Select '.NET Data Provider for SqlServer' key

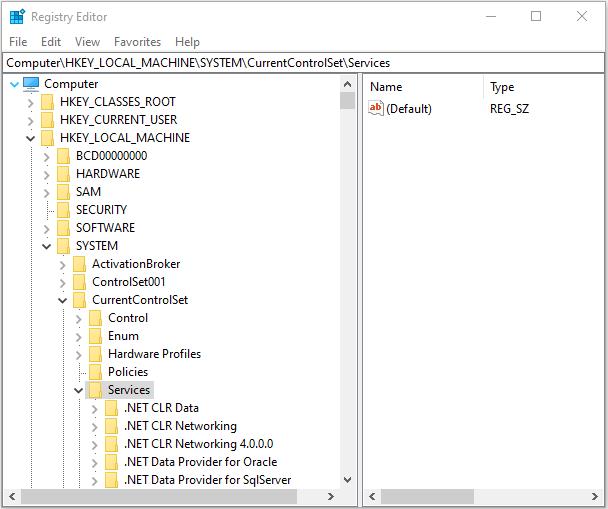207,480
